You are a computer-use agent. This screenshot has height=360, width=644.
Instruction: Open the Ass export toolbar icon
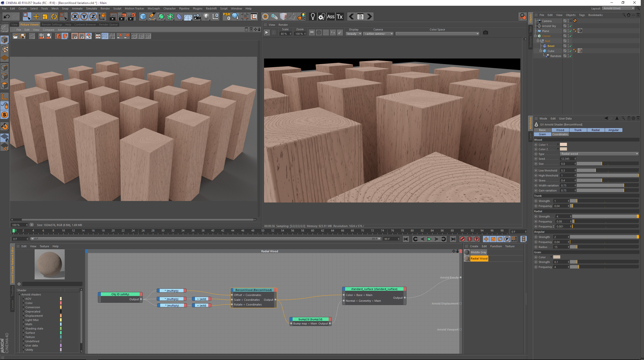click(x=331, y=17)
